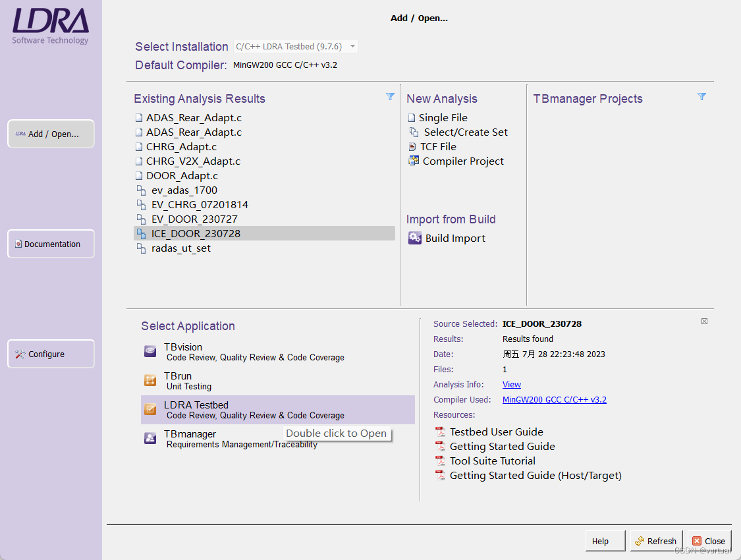Viewport: 741px width, 560px height.
Task: Filter the TBmanager Projects list
Action: tap(701, 96)
